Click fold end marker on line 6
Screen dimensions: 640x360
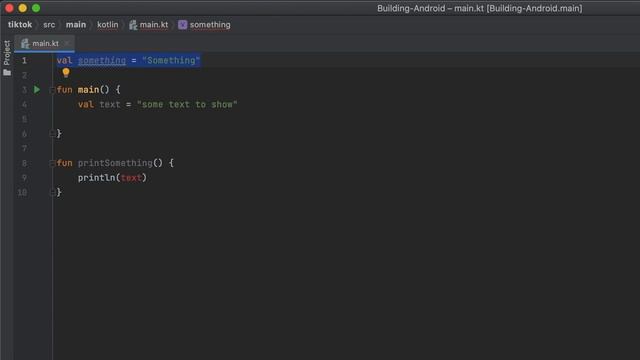pyautogui.click(x=52, y=133)
